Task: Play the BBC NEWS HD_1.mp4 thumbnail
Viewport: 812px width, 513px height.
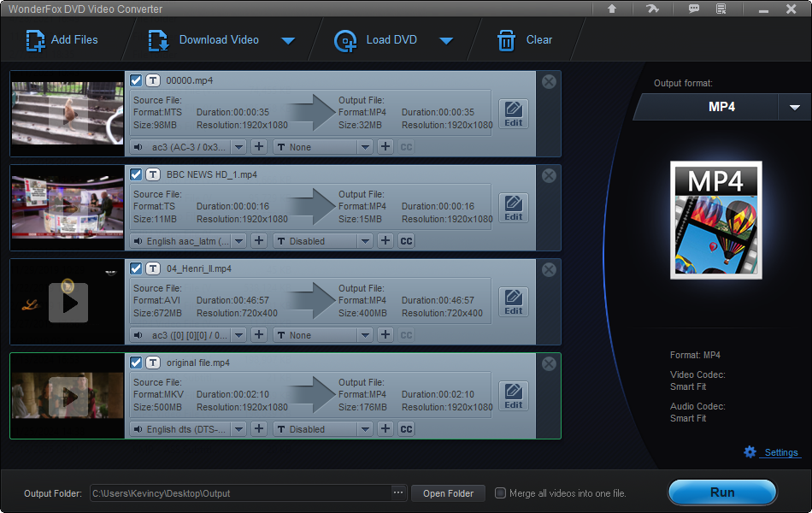Action: 68,208
